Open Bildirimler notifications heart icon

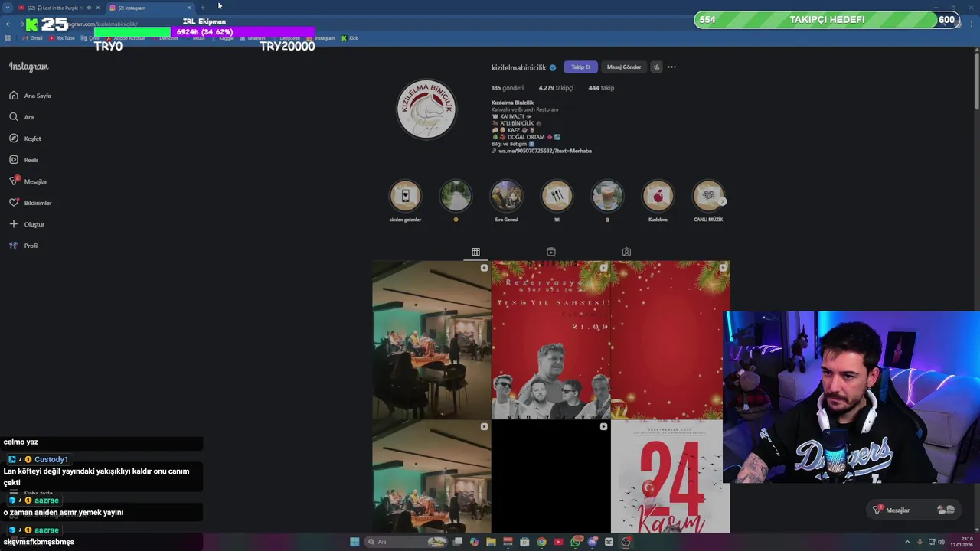(14, 203)
